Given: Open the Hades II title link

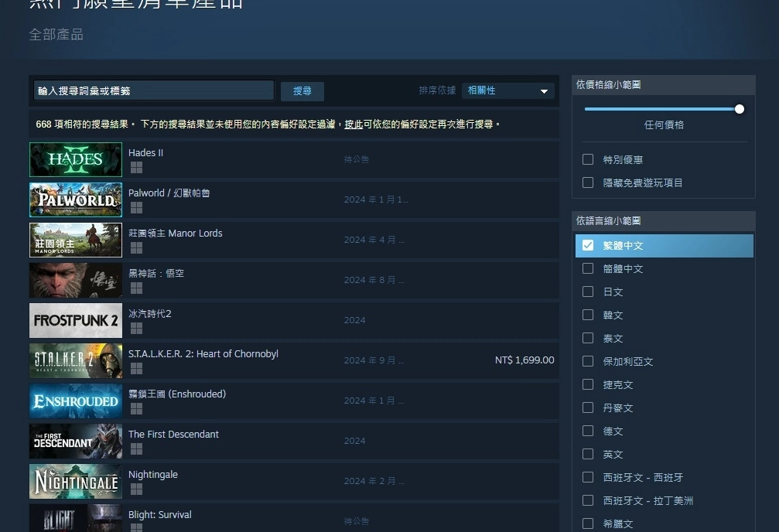Looking at the screenshot, I should click(x=145, y=152).
